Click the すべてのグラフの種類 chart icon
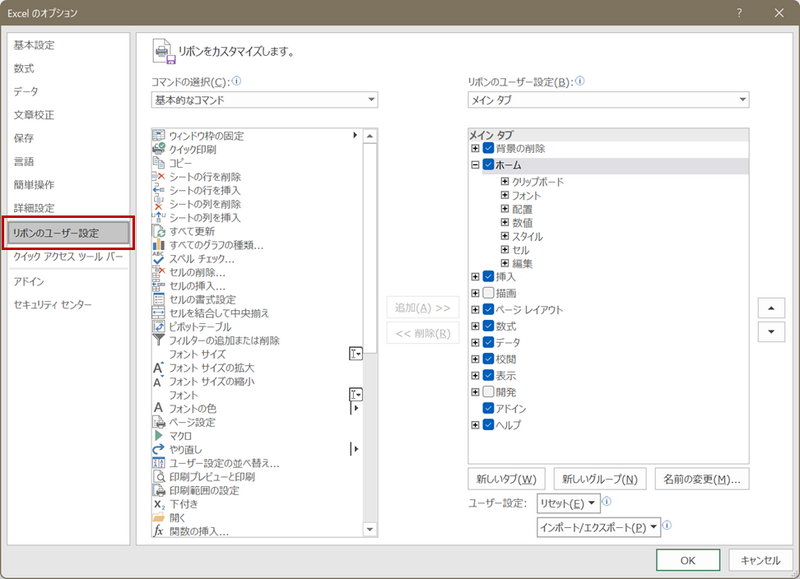Image resolution: width=800 pixels, height=579 pixels. (x=159, y=245)
